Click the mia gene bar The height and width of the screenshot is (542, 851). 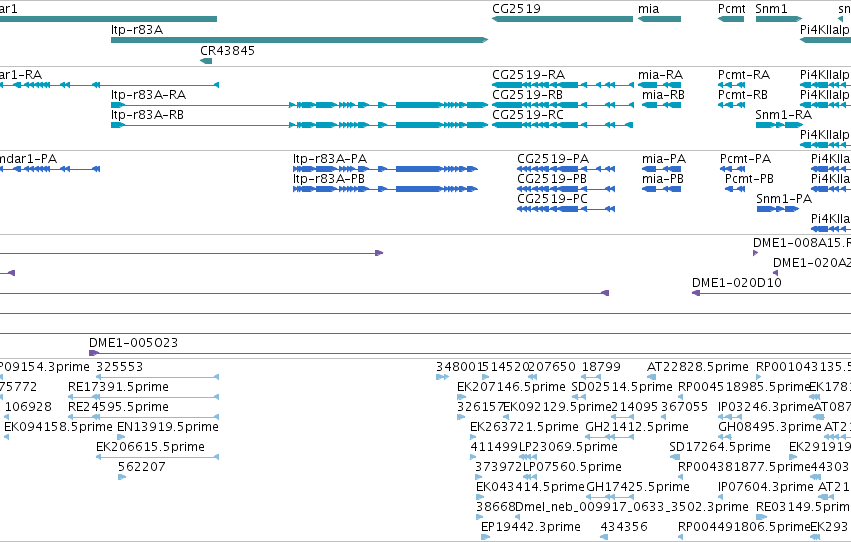[x=659, y=19]
